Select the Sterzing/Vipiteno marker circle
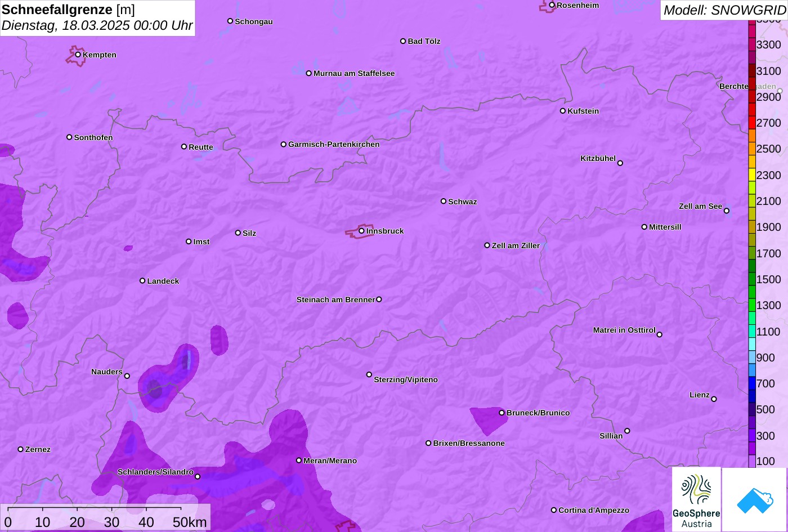This screenshot has width=788, height=532. pyautogui.click(x=369, y=374)
